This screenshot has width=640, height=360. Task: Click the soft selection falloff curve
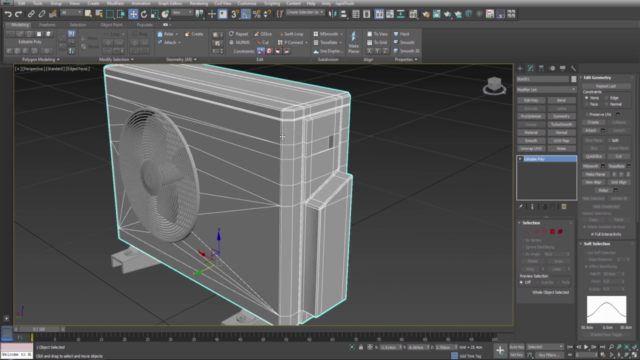(x=606, y=310)
